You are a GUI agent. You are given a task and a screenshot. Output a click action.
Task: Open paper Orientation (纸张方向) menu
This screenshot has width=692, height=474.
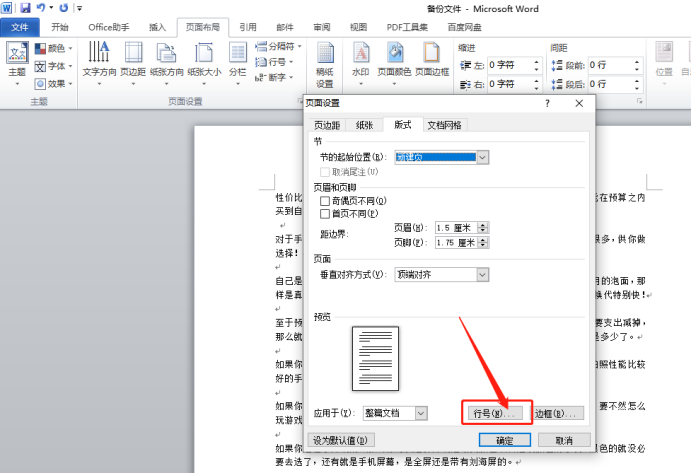(166, 64)
